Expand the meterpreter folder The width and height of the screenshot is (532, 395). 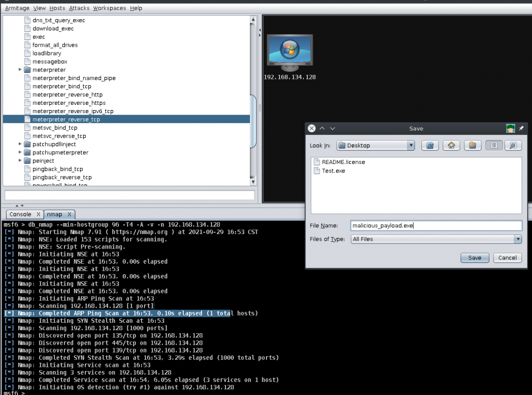(x=20, y=70)
